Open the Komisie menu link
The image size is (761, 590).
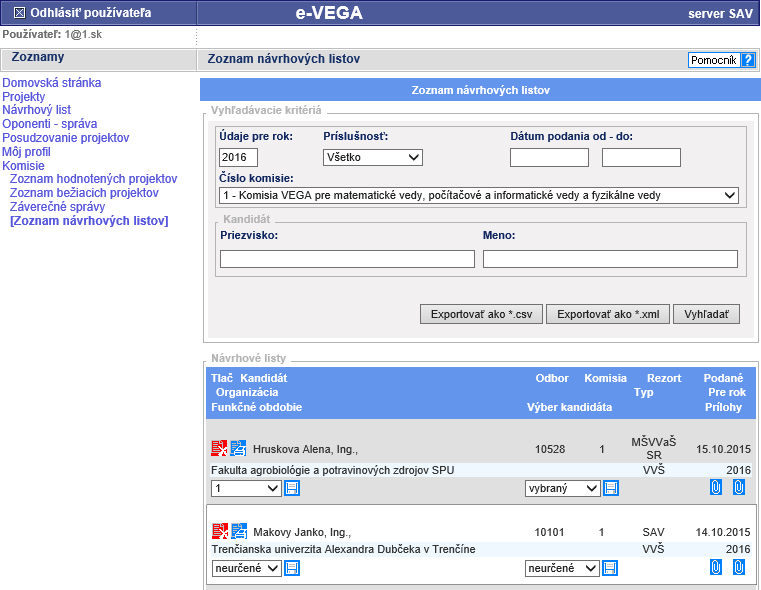coord(23,165)
